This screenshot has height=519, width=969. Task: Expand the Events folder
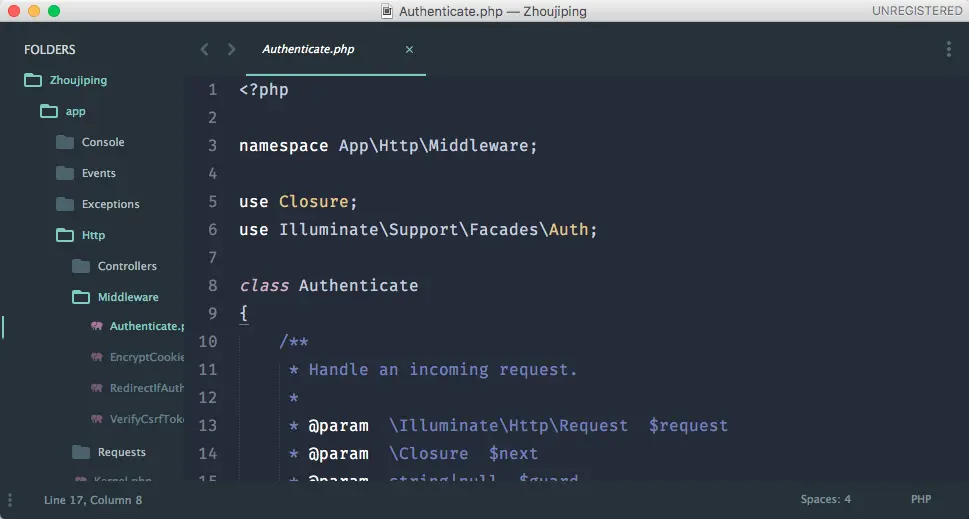(x=99, y=173)
